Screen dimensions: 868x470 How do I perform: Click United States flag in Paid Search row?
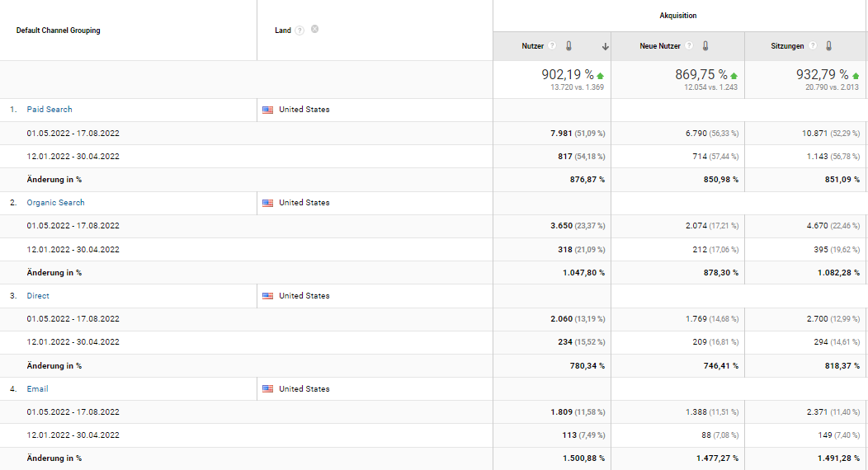coord(268,110)
